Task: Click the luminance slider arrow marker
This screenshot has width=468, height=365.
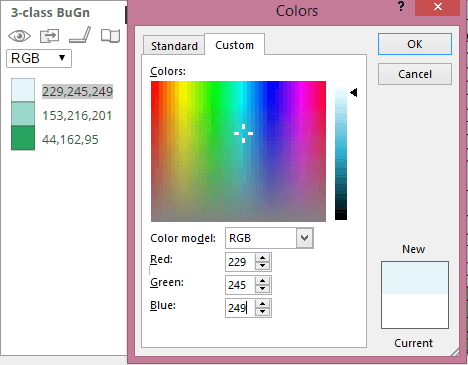Action: pyautogui.click(x=354, y=92)
